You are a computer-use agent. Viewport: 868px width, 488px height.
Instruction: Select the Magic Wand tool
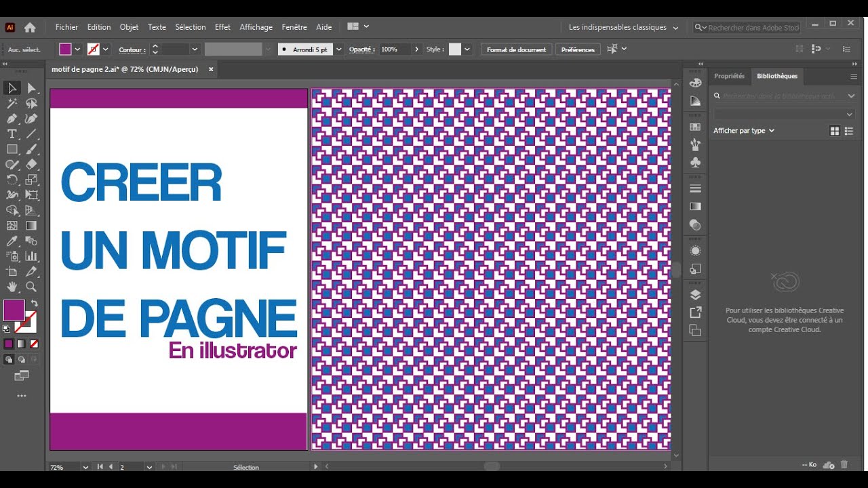tap(12, 104)
